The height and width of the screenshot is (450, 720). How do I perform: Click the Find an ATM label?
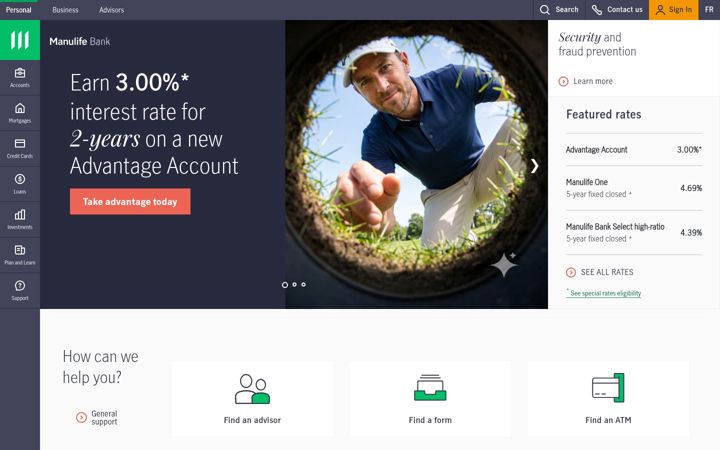(x=608, y=420)
